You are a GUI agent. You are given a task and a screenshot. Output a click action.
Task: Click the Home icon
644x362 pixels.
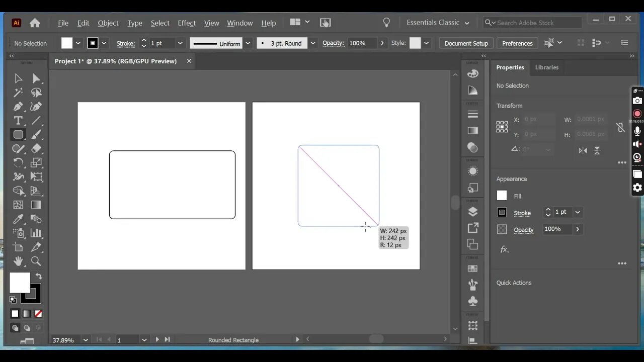[x=35, y=23]
